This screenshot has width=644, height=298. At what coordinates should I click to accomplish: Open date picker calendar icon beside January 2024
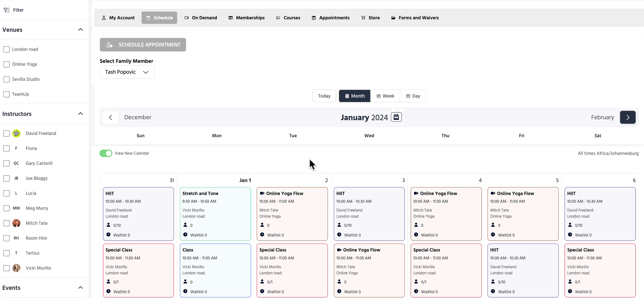396,117
